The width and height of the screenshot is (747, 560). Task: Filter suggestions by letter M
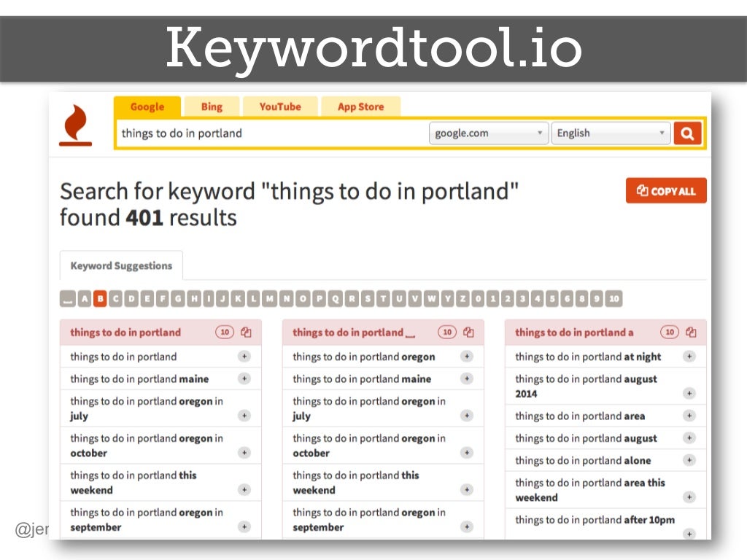(x=270, y=298)
